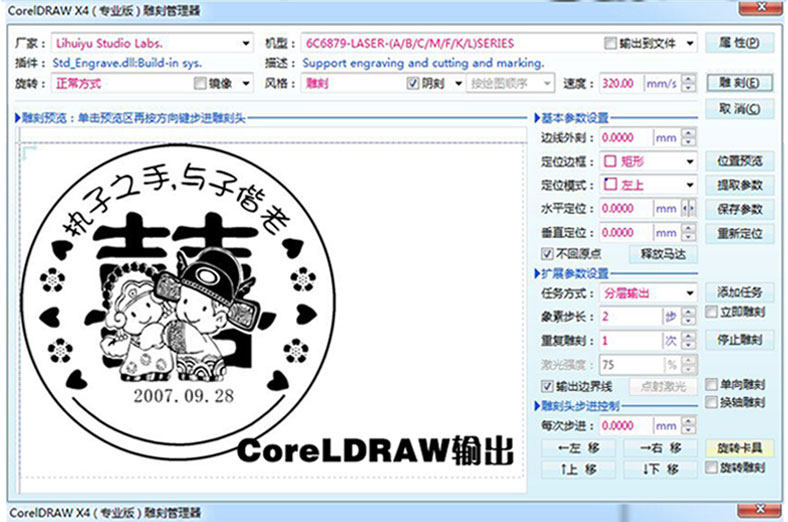
Task: Click the 停止雕刻 button
Action: pos(739,340)
